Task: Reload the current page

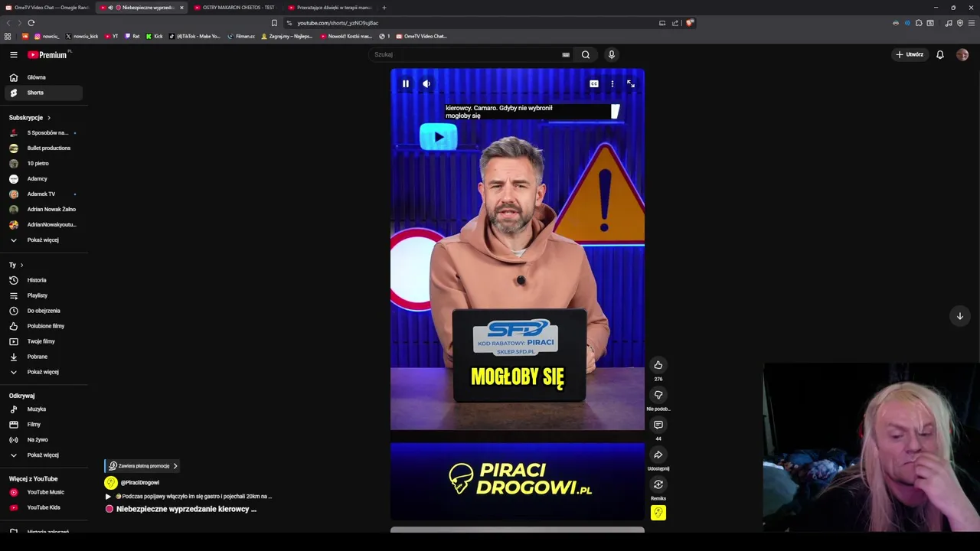Action: point(31,23)
